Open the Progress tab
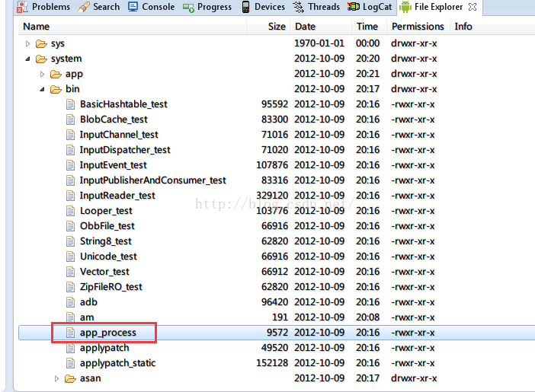 pyautogui.click(x=207, y=7)
